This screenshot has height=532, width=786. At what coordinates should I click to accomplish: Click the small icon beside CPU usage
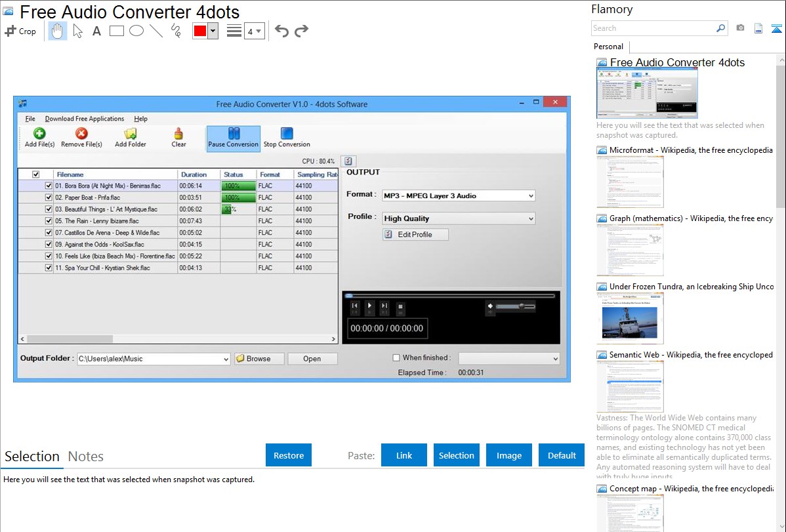(348, 161)
